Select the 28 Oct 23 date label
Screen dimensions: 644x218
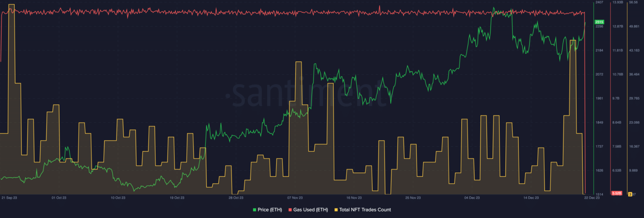click(236, 197)
